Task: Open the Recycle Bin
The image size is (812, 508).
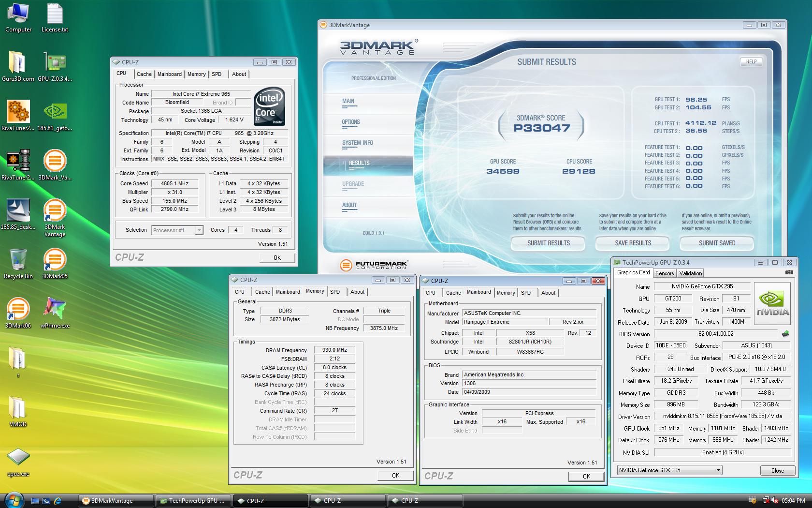Action: [x=18, y=264]
